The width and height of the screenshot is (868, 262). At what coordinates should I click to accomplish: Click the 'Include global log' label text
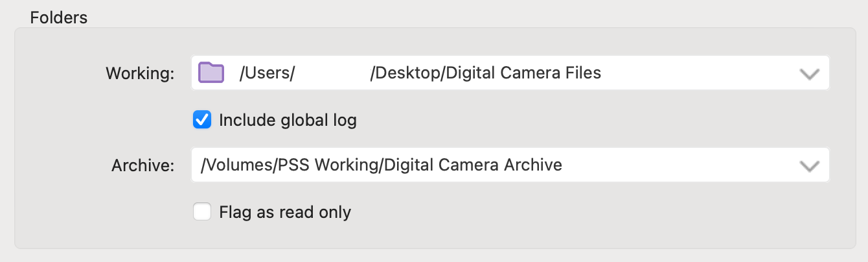coord(288,120)
